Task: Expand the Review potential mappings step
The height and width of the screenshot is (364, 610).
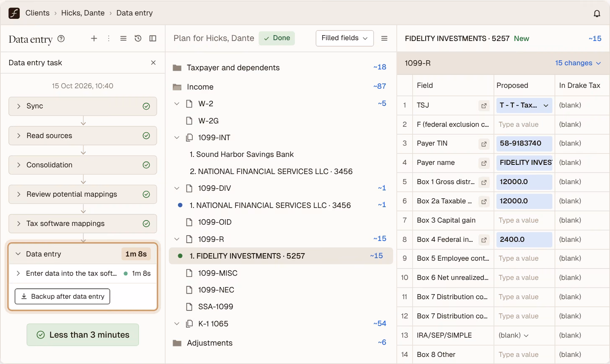Action: [83, 194]
